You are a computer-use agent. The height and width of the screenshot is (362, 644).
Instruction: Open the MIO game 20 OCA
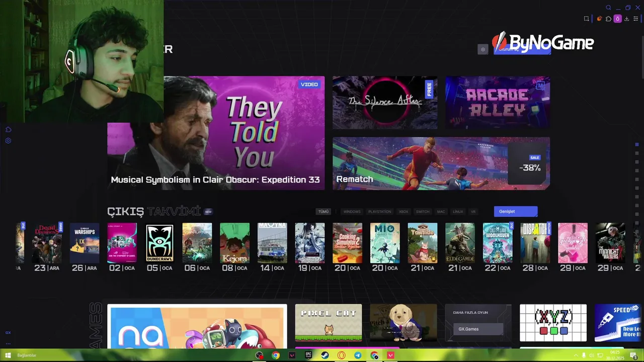pos(385,243)
